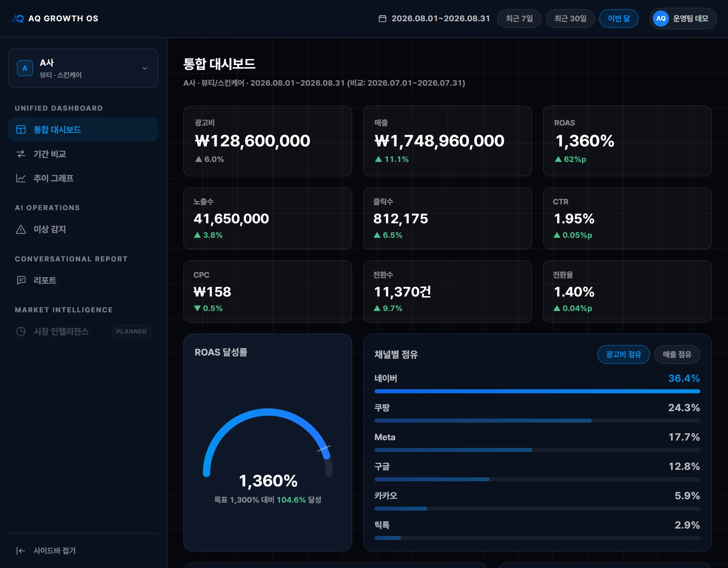Screen dimensions: 728x568
Task: Click the 광고비 ₩128,600,000 KPI card
Action: click(x=268, y=141)
